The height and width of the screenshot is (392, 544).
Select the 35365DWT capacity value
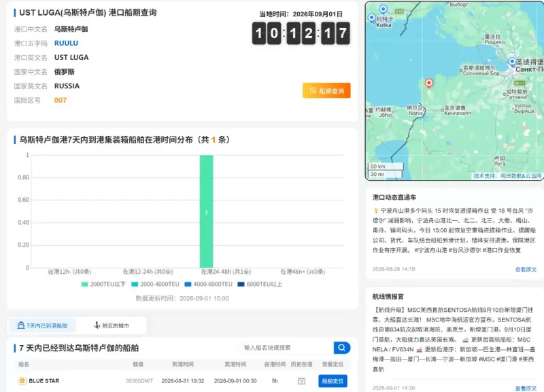[139, 381]
